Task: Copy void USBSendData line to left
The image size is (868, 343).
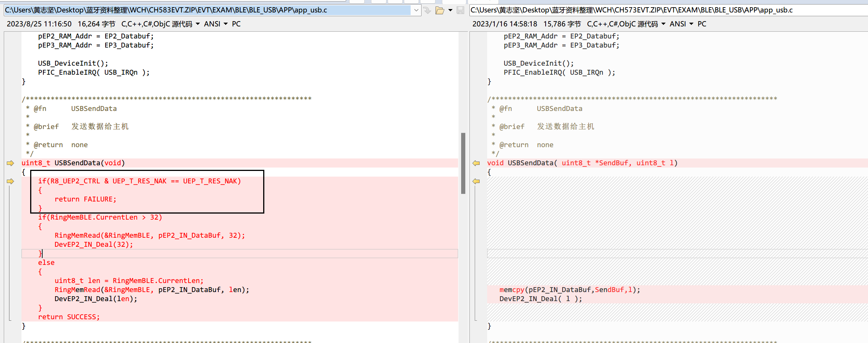Action: 476,163
